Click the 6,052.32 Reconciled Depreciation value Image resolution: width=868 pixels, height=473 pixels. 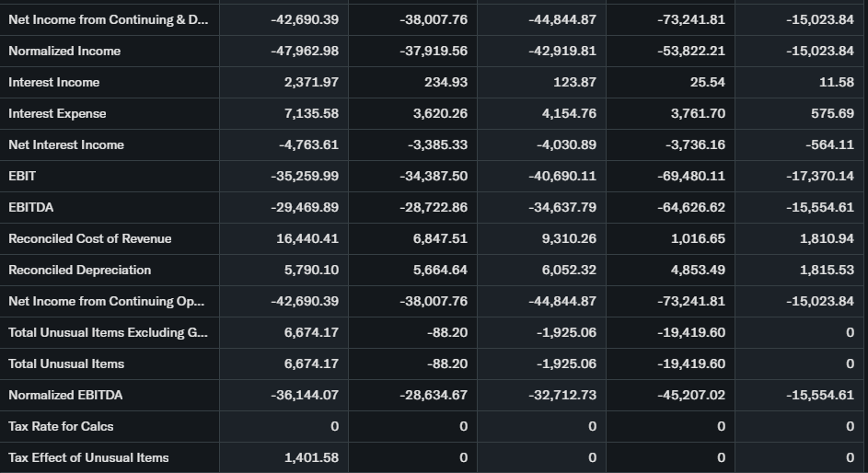point(569,270)
